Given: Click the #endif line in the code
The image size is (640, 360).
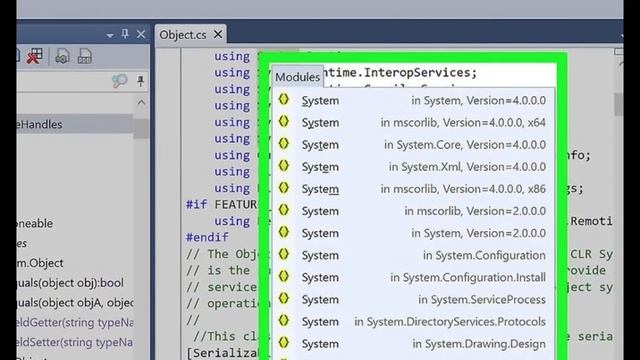Looking at the screenshot, I should (x=207, y=237).
